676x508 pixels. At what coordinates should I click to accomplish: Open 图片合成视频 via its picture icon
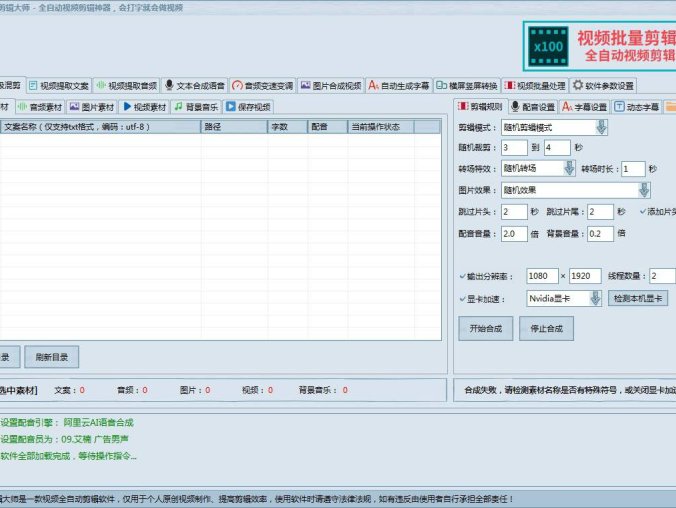[306, 85]
